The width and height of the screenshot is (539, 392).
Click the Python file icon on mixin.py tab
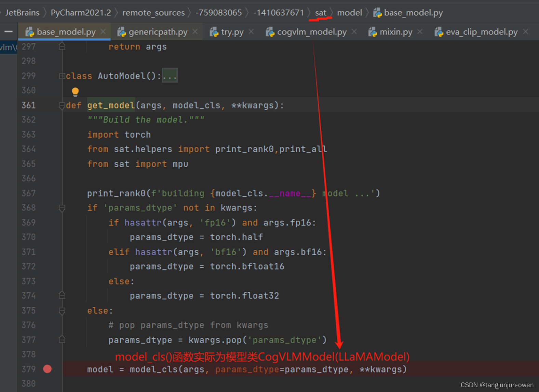(373, 32)
